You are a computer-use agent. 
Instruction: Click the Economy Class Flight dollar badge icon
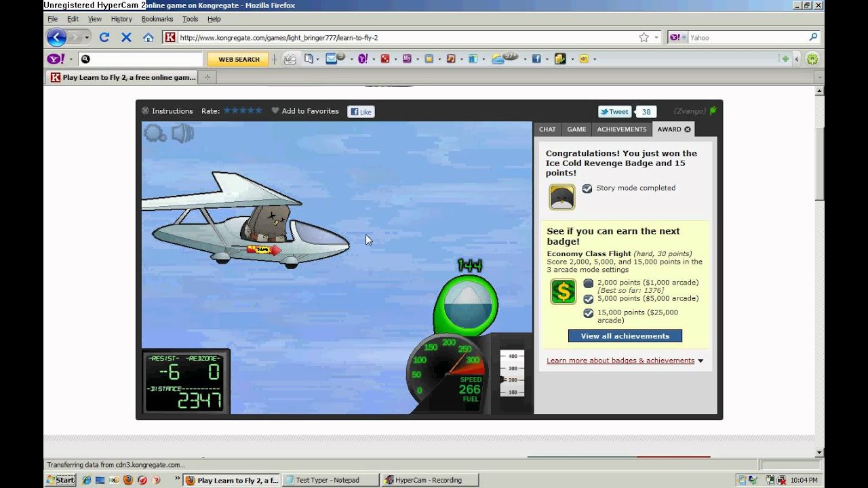[563, 291]
